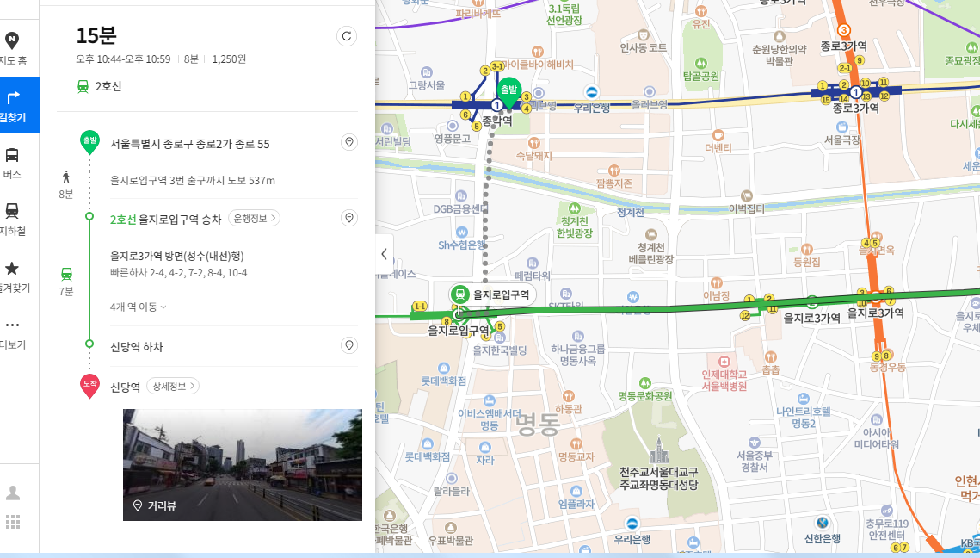This screenshot has width=980, height=558.
Task: Click the 서울중부 경찰서 police marker
Action: click(755, 443)
